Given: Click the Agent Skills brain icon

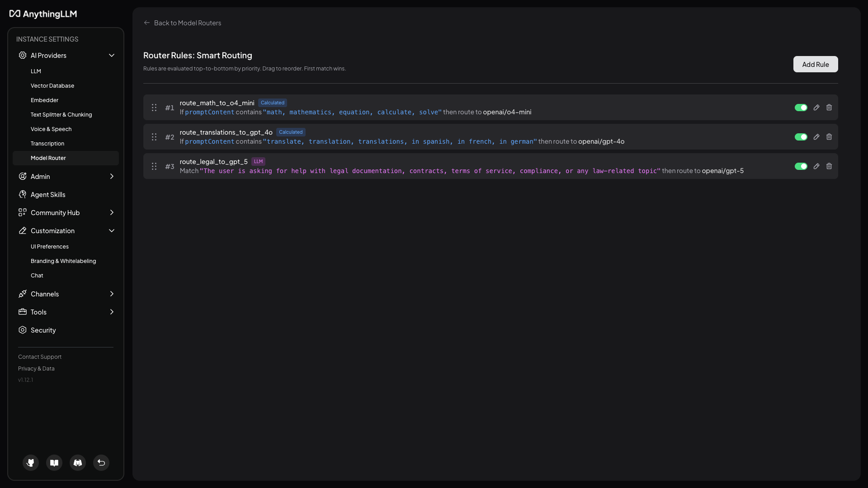Looking at the screenshot, I should pyautogui.click(x=23, y=194).
